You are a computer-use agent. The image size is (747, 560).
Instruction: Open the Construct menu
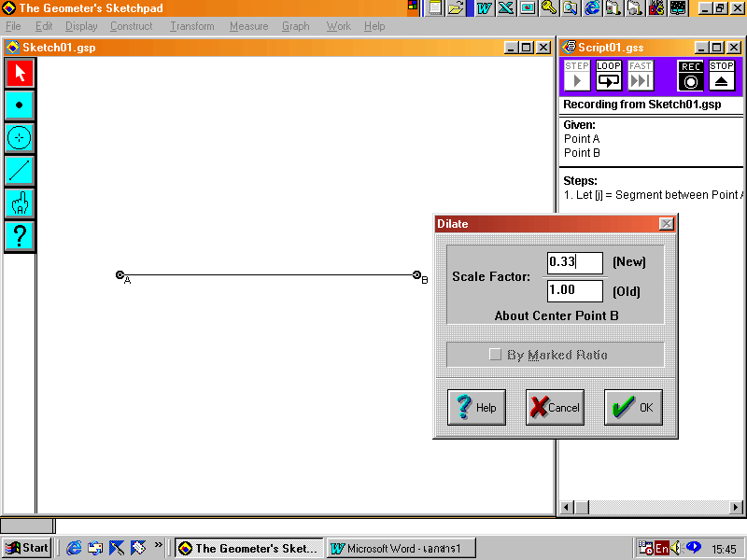pos(132,26)
